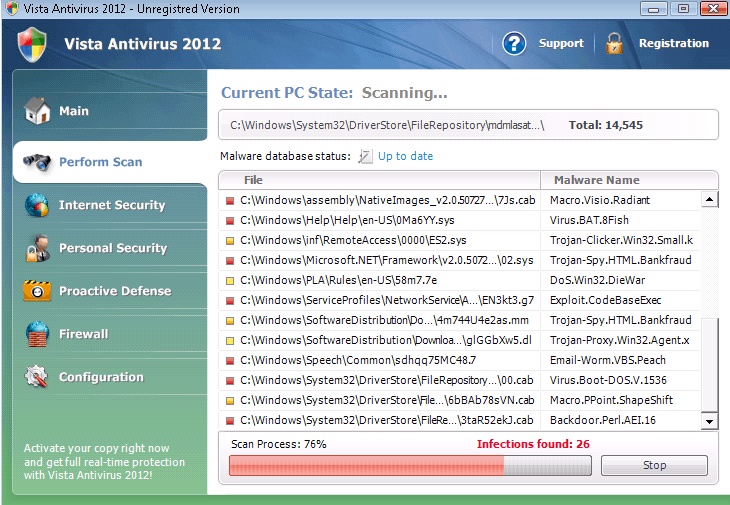This screenshot has width=730, height=505.
Task: Click the globe icon for Internet Security
Action: pos(37,205)
